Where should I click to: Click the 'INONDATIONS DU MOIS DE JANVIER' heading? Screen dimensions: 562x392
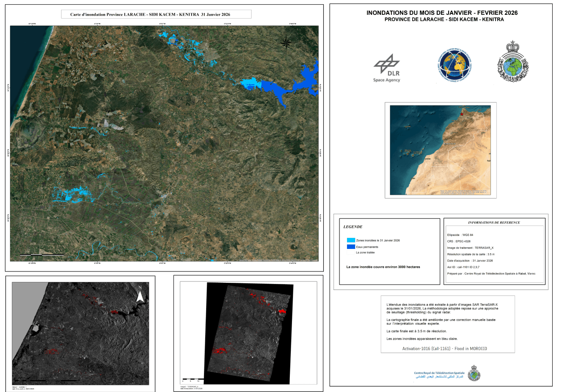tap(442, 13)
